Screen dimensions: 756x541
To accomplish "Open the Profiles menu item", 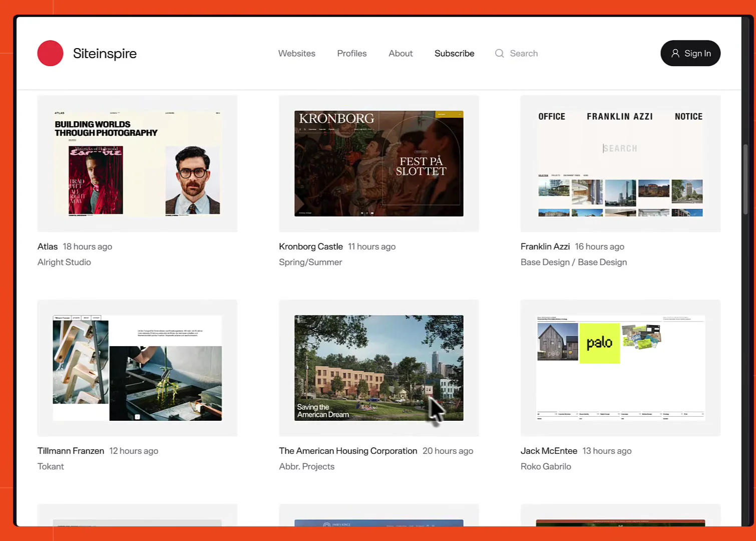I will point(352,53).
